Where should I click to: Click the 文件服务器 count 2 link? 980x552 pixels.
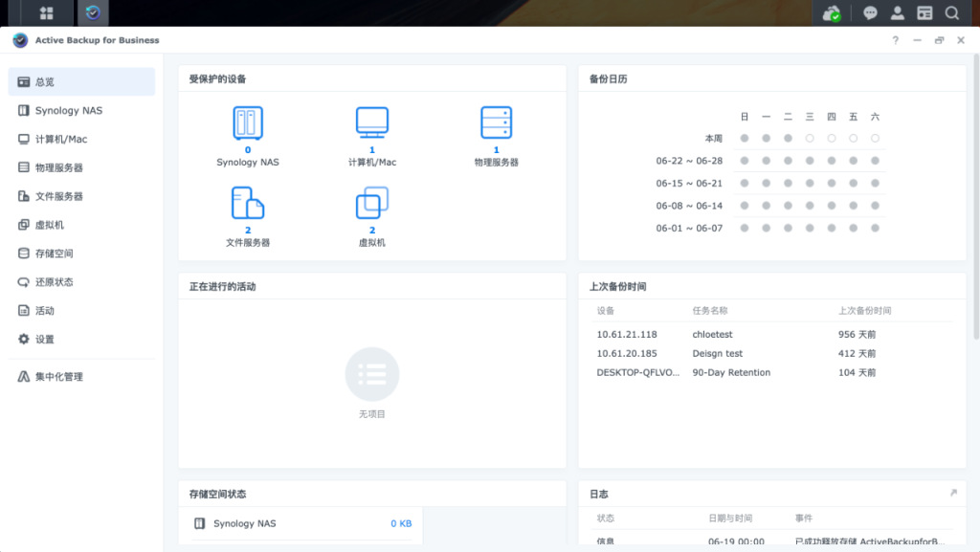pos(248,230)
